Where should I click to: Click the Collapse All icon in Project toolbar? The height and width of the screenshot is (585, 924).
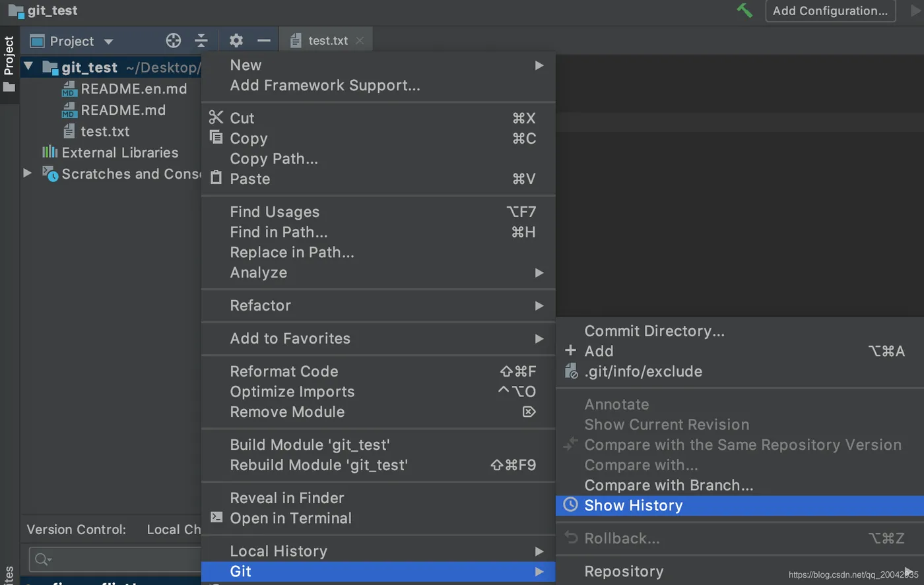[x=201, y=41]
